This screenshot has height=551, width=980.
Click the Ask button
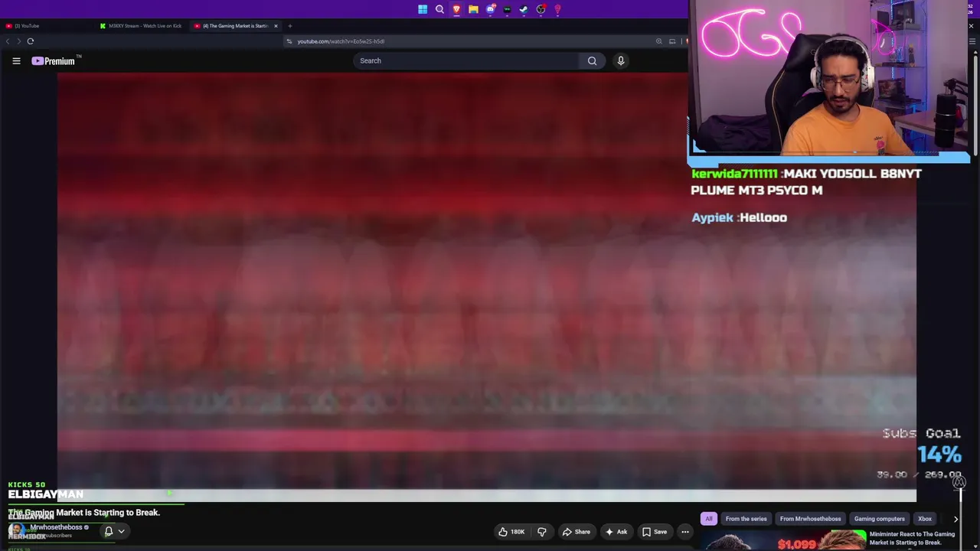coord(616,532)
